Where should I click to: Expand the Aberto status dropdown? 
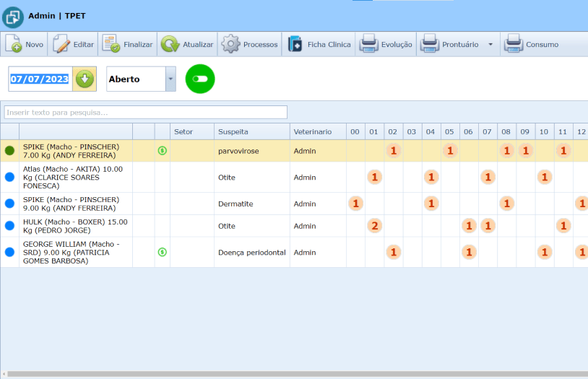point(170,79)
